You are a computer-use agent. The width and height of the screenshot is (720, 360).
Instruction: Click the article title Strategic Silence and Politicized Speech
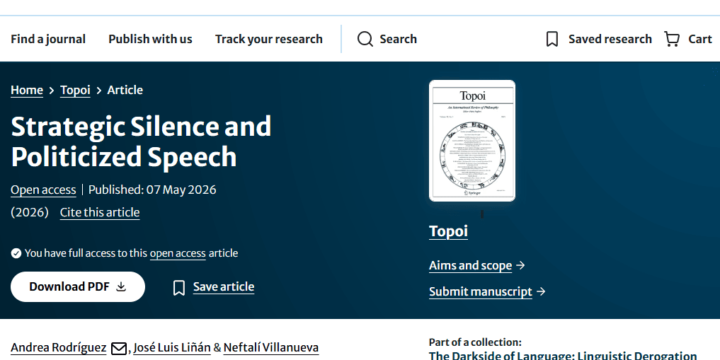141,141
